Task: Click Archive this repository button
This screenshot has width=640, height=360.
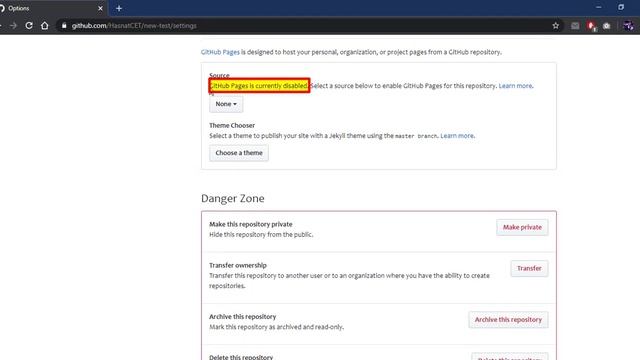Action: point(508,320)
